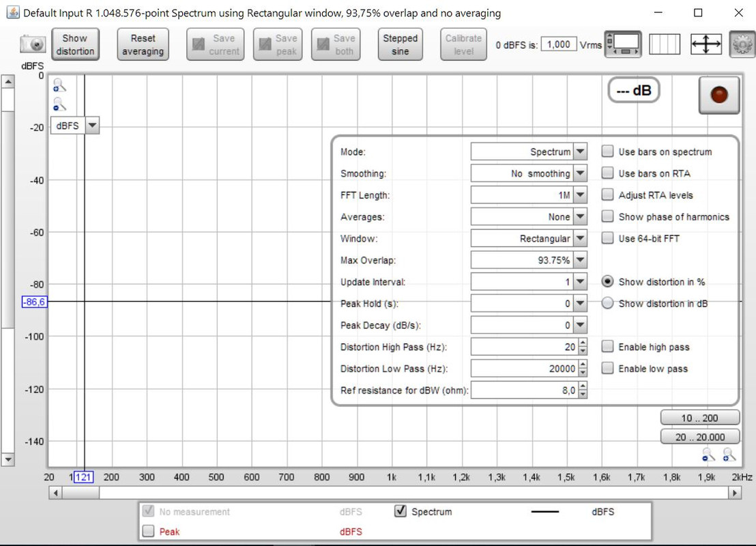Uncheck the Spectrum trace checkbox
Viewport: 756px width, 546px height.
401,511
